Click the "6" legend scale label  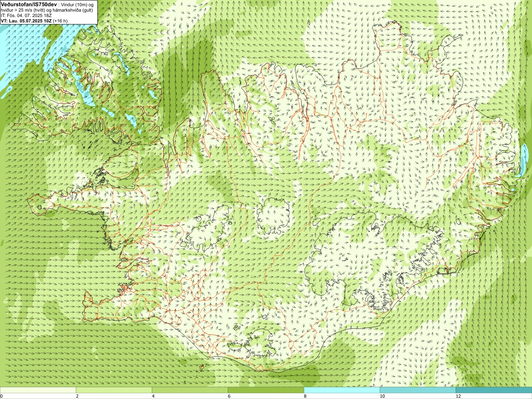tap(229, 396)
